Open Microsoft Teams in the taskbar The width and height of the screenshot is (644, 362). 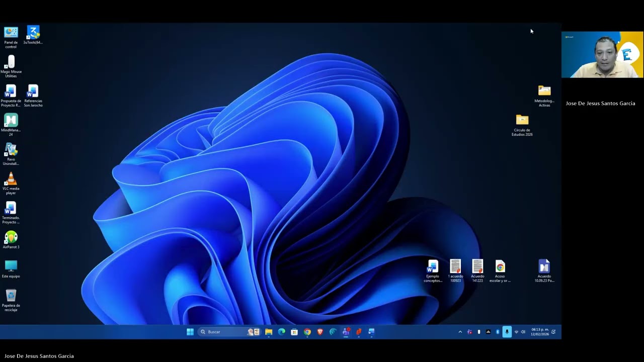pyautogui.click(x=346, y=332)
